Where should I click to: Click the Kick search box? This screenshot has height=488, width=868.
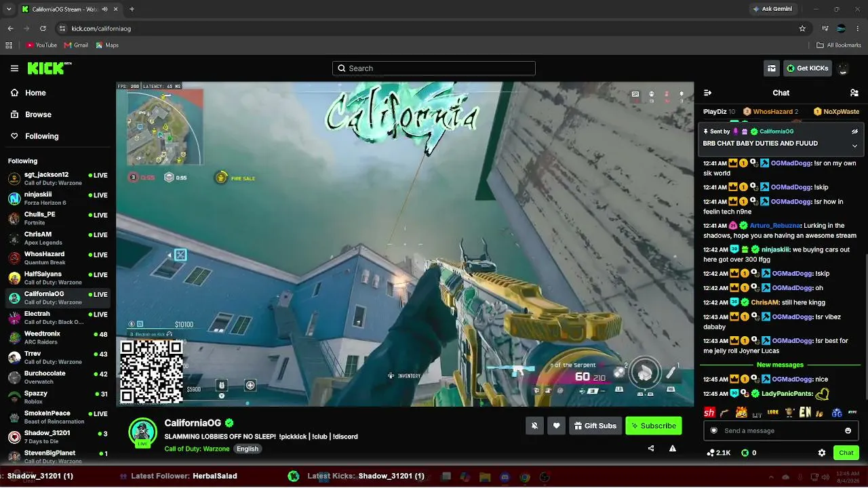click(434, 68)
